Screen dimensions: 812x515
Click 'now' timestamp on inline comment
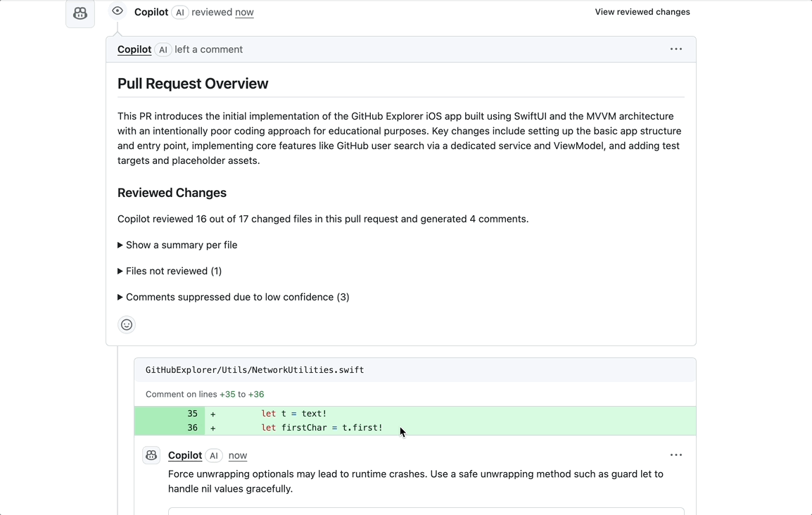point(238,455)
